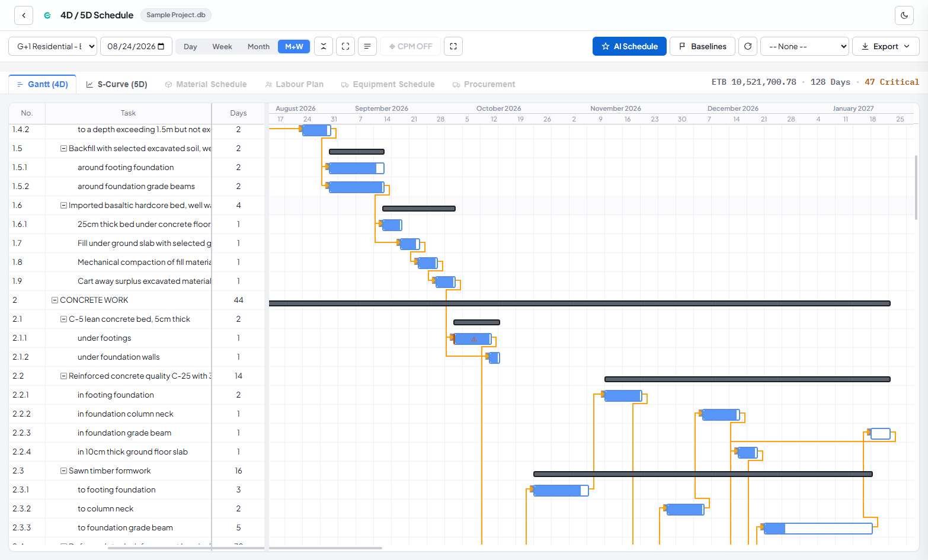This screenshot has height=560, width=928.
Task: Select the M+W timescale option
Action: (x=294, y=46)
